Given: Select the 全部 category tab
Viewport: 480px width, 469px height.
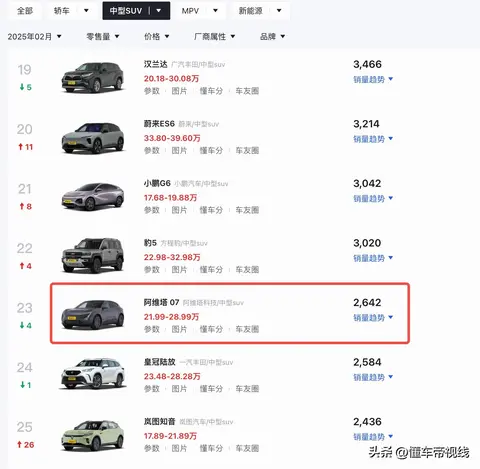Looking at the screenshot, I should click(25, 11).
